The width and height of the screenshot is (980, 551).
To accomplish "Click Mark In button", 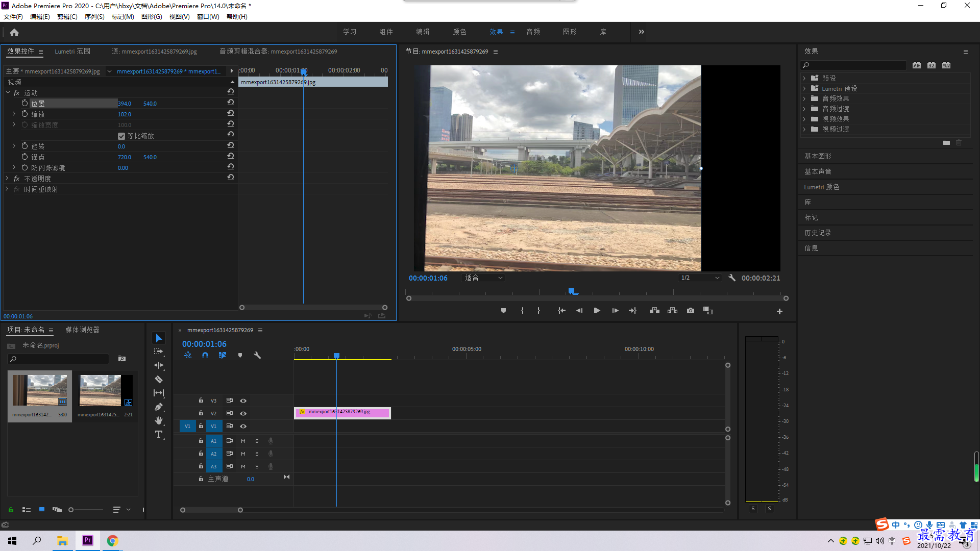I will tap(522, 311).
